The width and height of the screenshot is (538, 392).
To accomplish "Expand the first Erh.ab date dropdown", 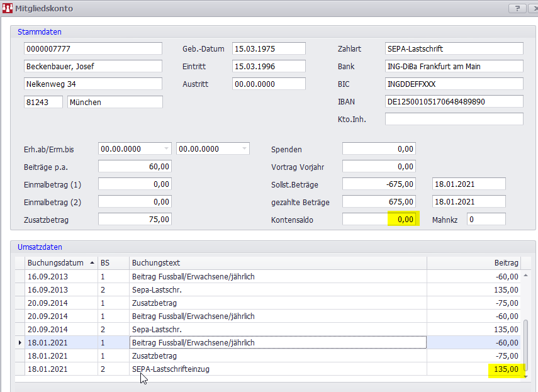I will [x=166, y=149].
